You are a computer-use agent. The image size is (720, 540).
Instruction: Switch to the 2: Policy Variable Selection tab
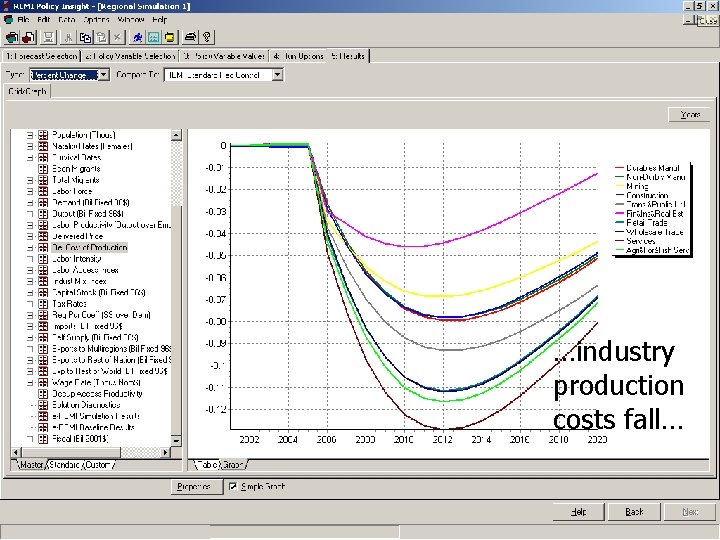click(130, 56)
